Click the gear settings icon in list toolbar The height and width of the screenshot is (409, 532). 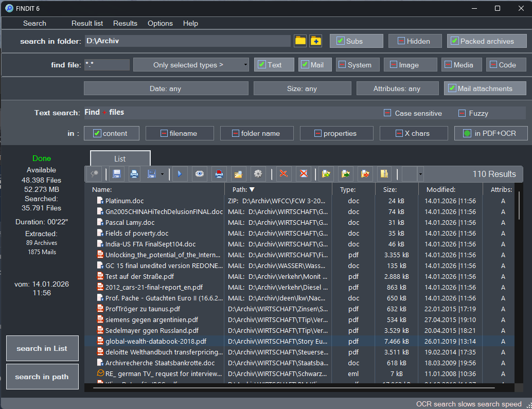258,174
